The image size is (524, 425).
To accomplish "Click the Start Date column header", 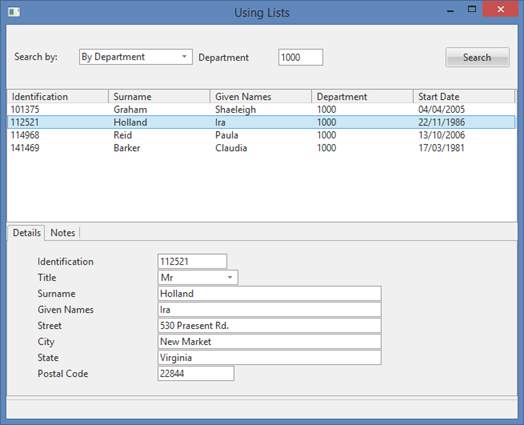I will 464,97.
